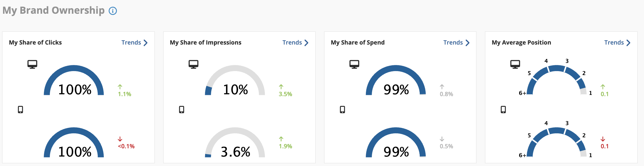
Task: Expand chevron arrow next to Impressions Trends
Action: pos(306,43)
